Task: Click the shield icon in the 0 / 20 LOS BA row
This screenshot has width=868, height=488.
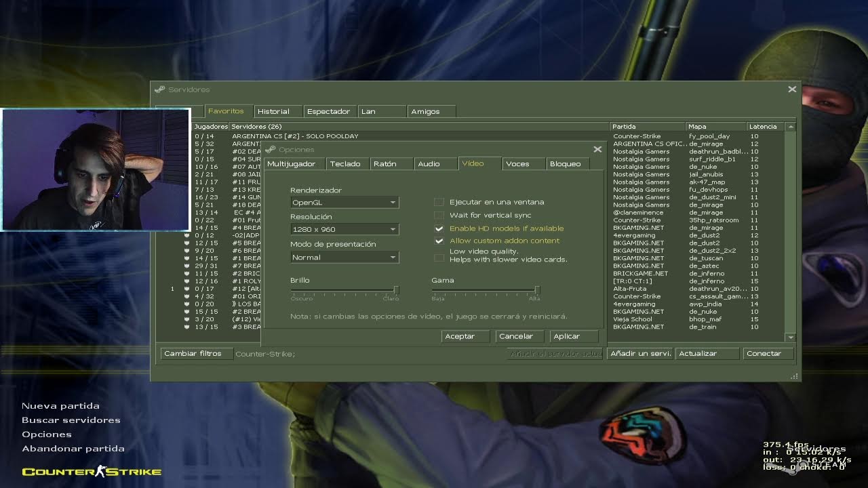Action: pyautogui.click(x=187, y=304)
